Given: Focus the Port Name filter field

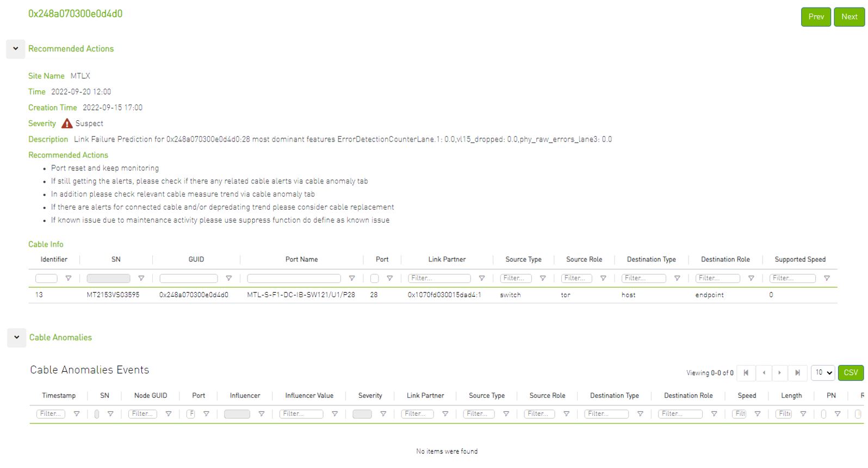Looking at the screenshot, I should pyautogui.click(x=294, y=279).
